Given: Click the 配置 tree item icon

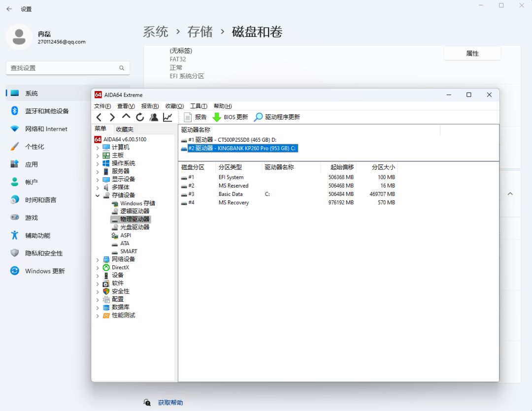Looking at the screenshot, I should [106, 299].
